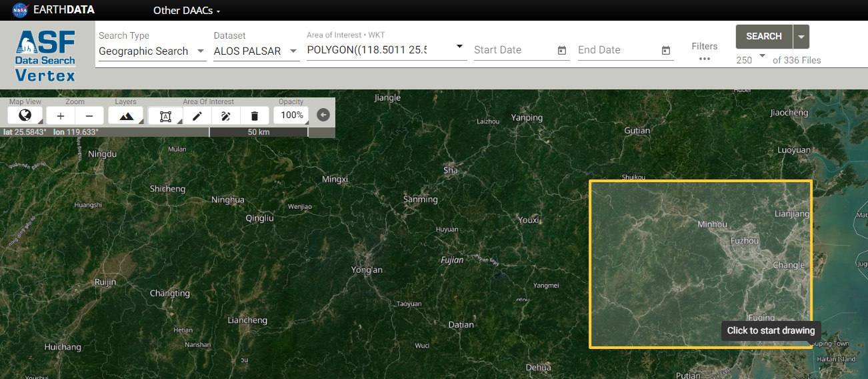
Task: Open the Filters three-dot menu
Action: (x=705, y=59)
